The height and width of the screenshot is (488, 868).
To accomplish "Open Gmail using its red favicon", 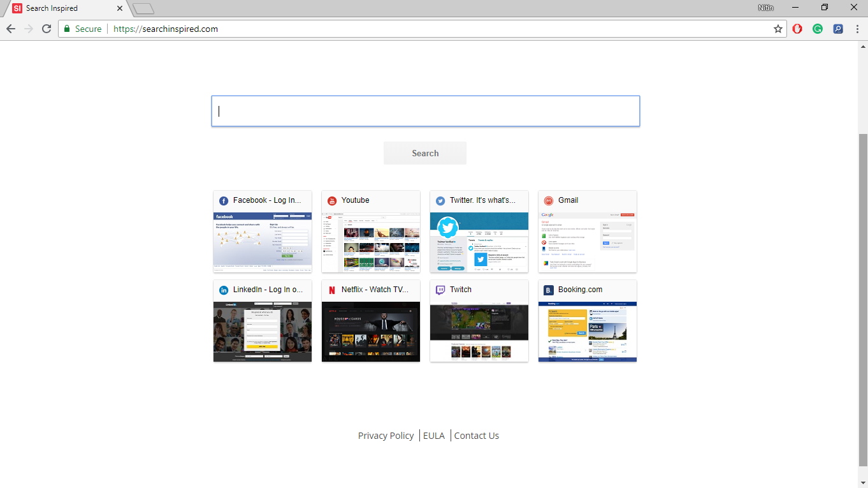I will point(549,200).
